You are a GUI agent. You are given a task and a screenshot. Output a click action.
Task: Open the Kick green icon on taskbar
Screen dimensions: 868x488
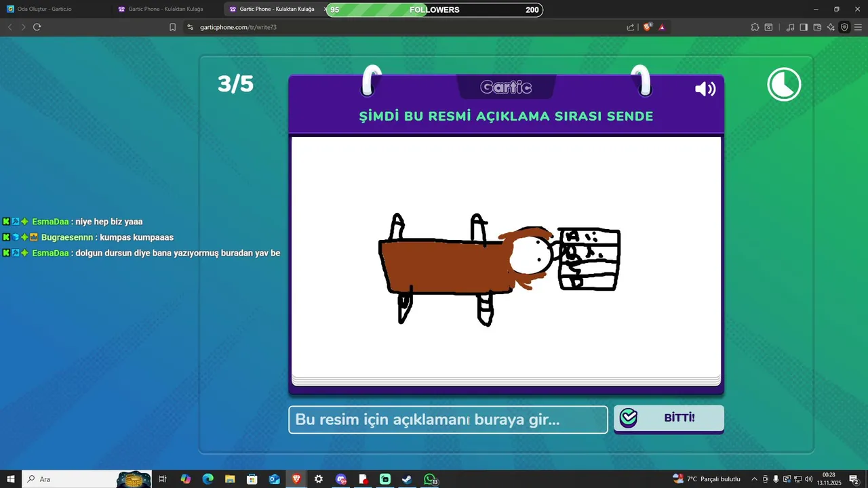[x=385, y=479]
